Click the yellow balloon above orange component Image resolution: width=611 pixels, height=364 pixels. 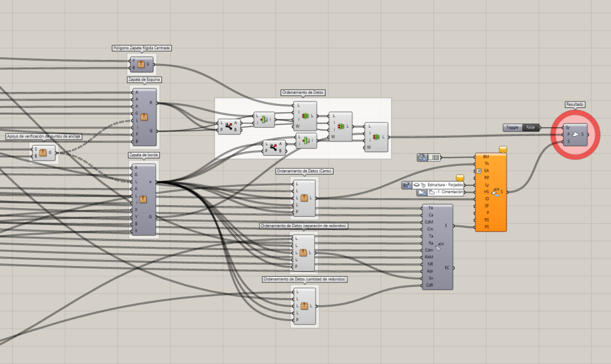[502, 149]
